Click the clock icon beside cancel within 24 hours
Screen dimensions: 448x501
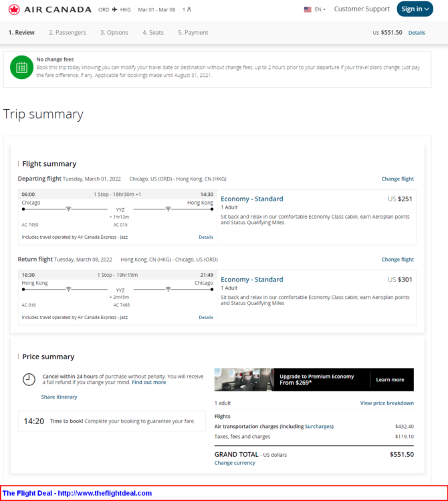pos(29,379)
